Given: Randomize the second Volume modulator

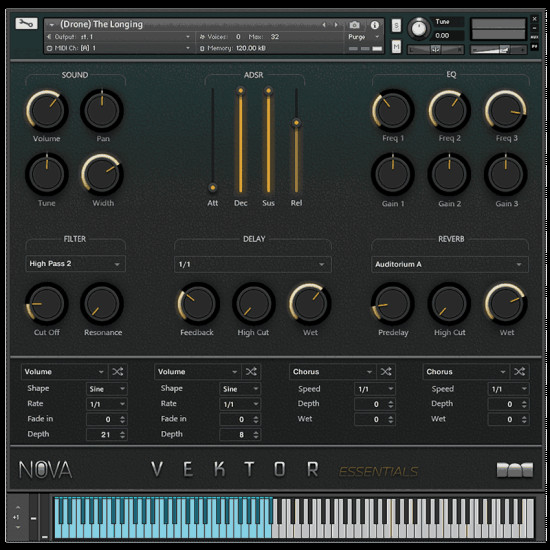Looking at the screenshot, I should point(251,371).
